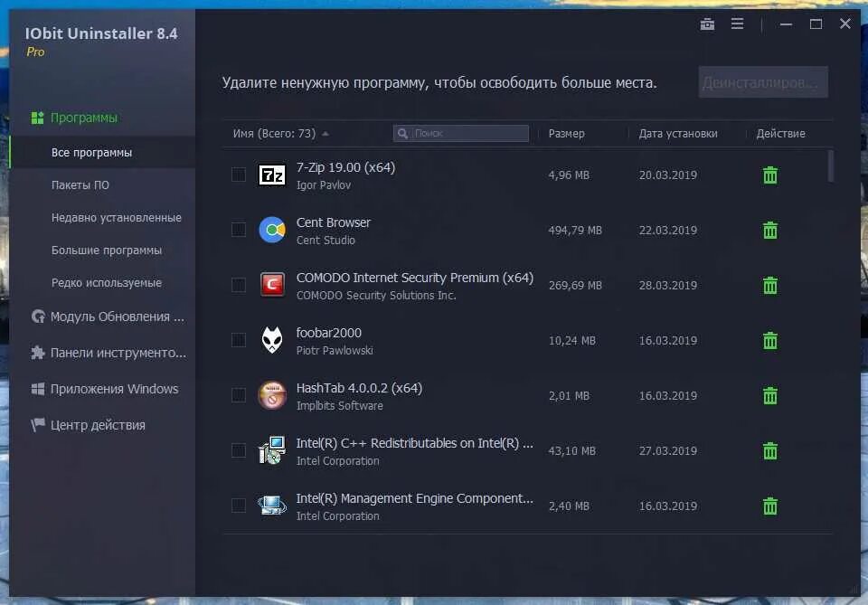Viewport: 868px width, 605px height.
Task: Tick the Cent Browser checkbox
Action: (239, 230)
